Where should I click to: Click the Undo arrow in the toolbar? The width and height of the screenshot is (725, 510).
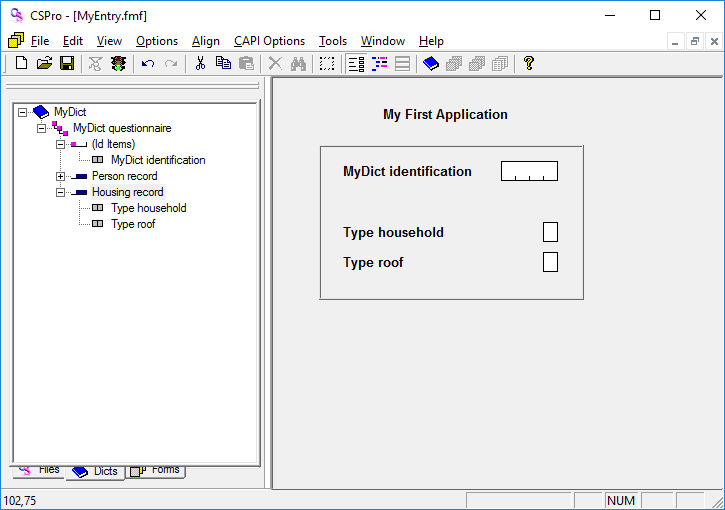click(148, 63)
